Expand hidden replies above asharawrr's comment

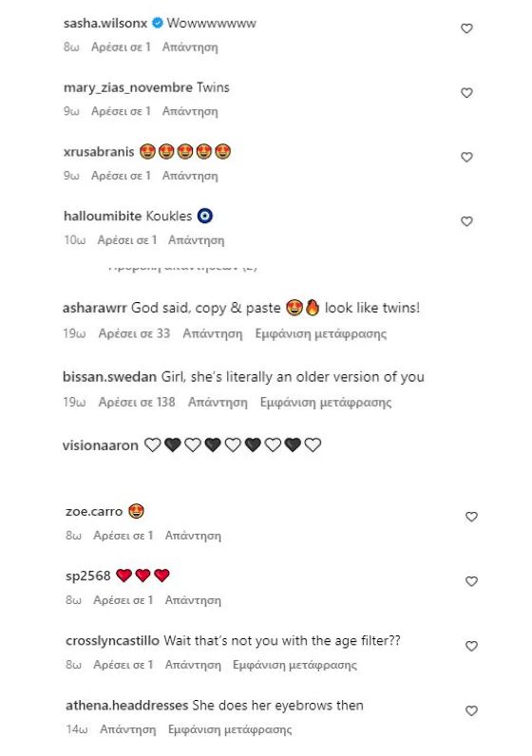(x=182, y=268)
